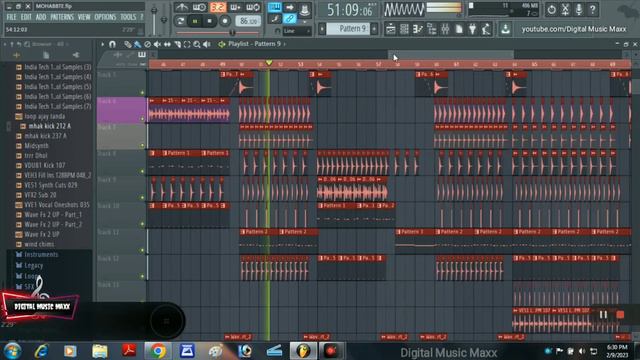Open the FILE menu

coord(11,17)
